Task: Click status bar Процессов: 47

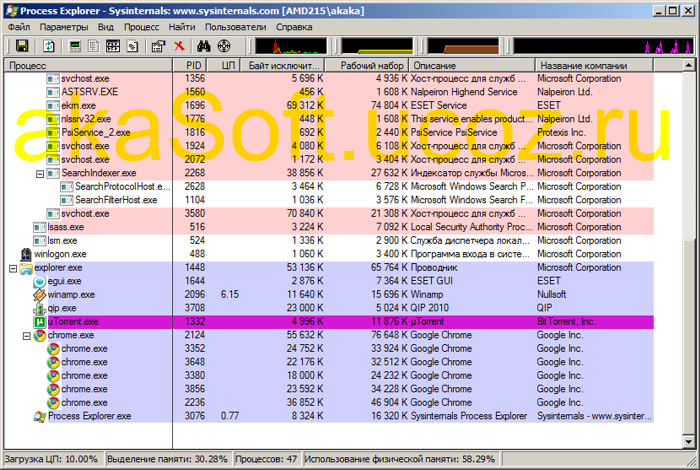Action: tap(266, 459)
